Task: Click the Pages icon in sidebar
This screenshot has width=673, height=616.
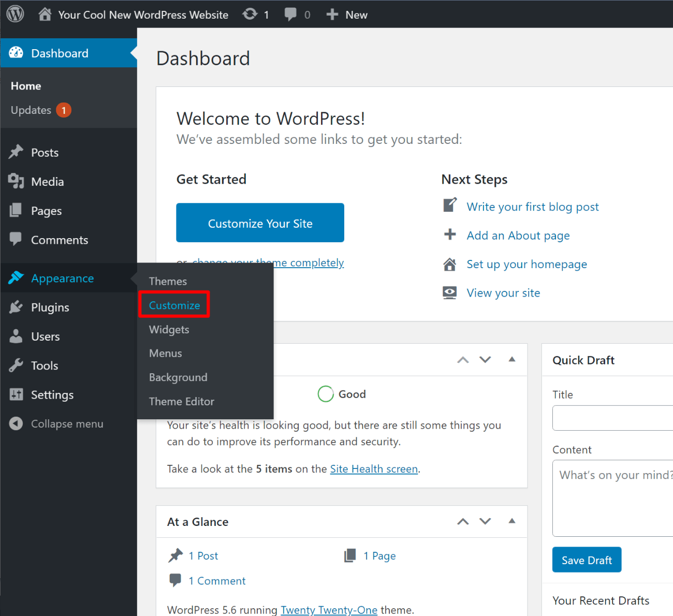Action: point(16,210)
